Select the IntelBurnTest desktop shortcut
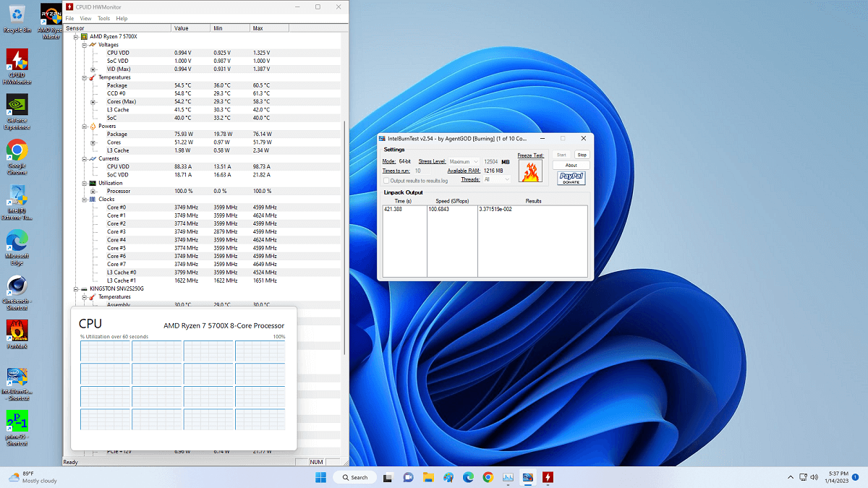The image size is (868, 488). pos(17,384)
